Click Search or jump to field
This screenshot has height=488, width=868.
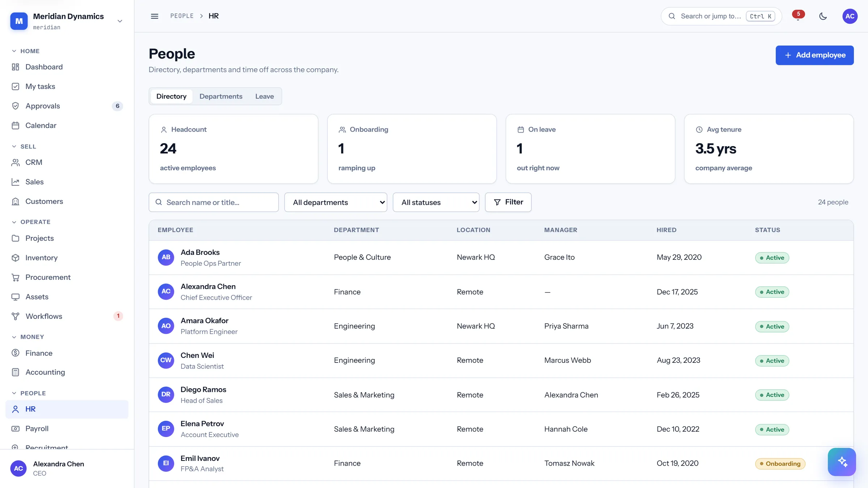(x=721, y=16)
